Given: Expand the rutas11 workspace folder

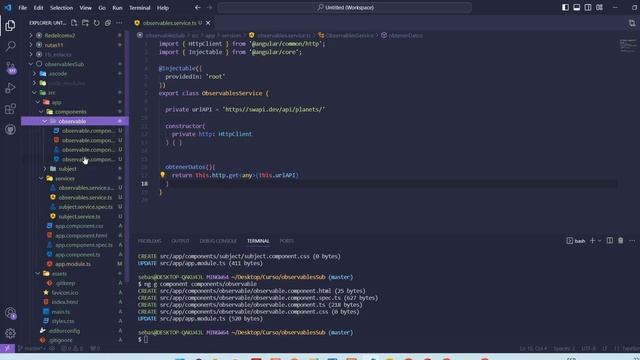Looking at the screenshot, I should (31, 45).
